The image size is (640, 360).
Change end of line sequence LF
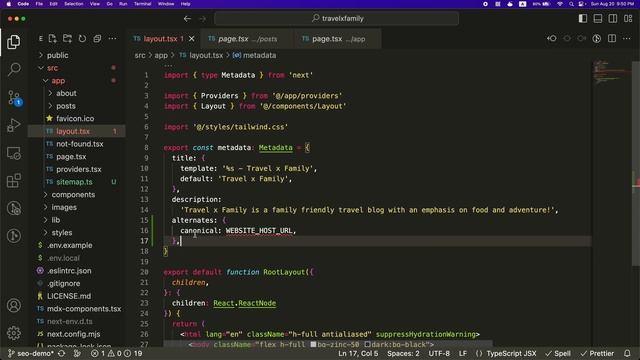(x=462, y=353)
